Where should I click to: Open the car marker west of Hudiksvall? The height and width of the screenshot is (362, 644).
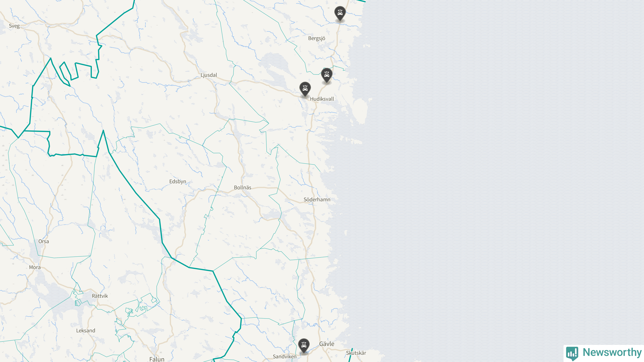pyautogui.click(x=305, y=89)
